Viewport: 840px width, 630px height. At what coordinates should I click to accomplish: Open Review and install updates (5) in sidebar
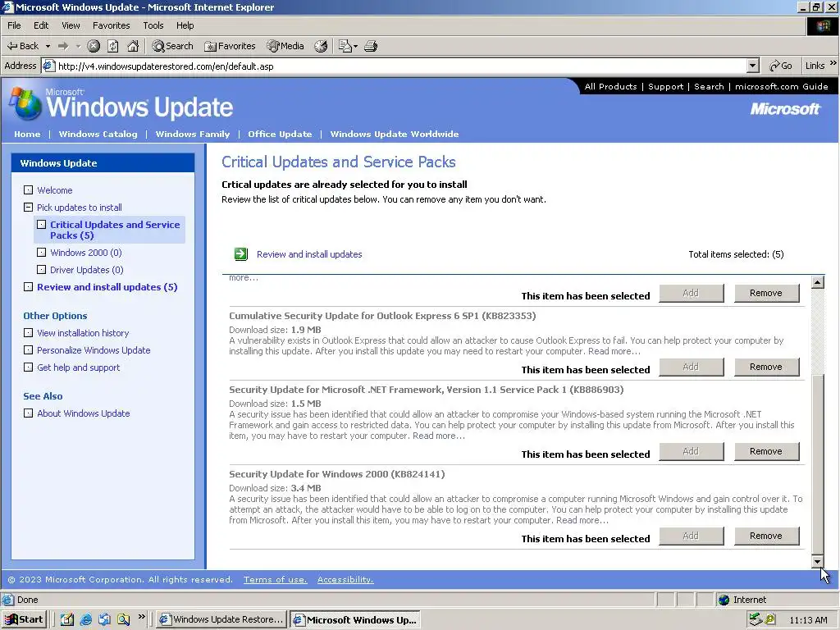[x=107, y=286]
